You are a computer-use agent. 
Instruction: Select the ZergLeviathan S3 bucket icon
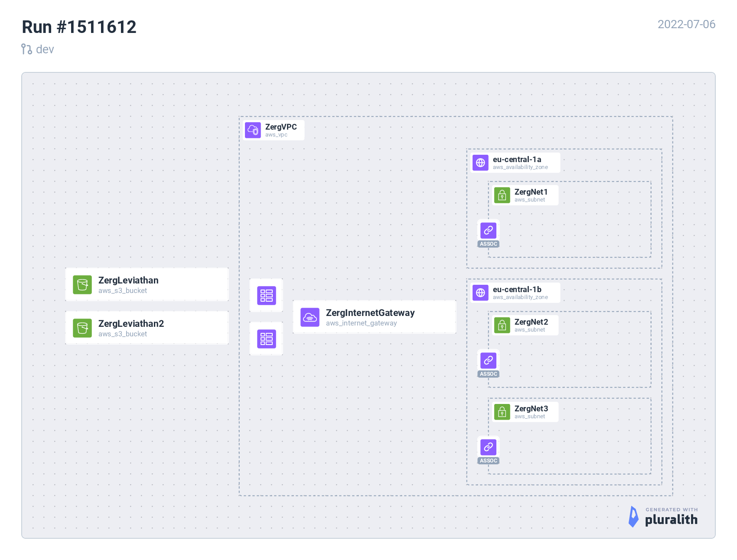82,285
